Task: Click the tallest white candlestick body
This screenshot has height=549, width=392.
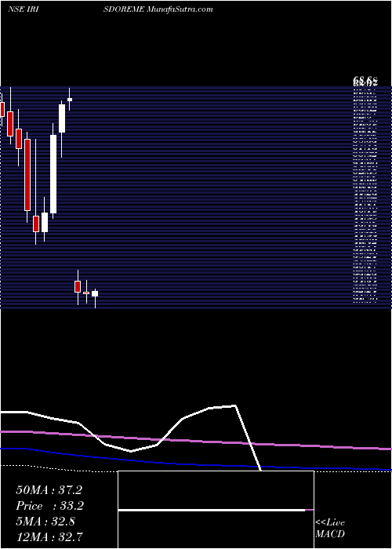Action: click(x=53, y=174)
